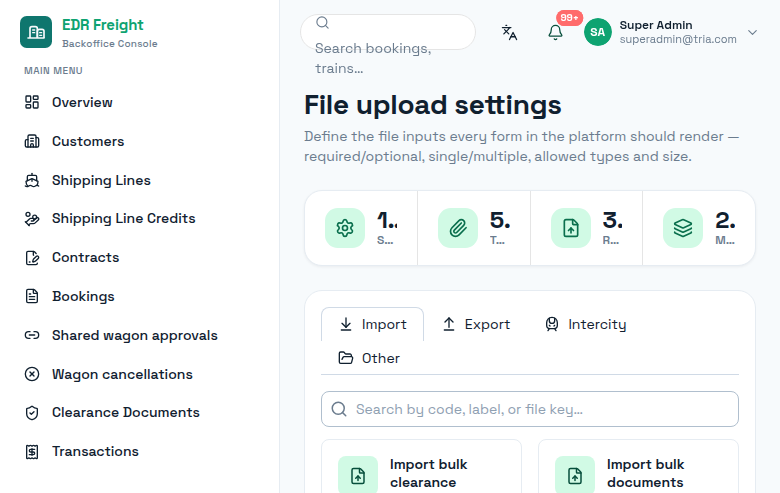Open the Overview menu item
This screenshot has width=780, height=493.
82,102
